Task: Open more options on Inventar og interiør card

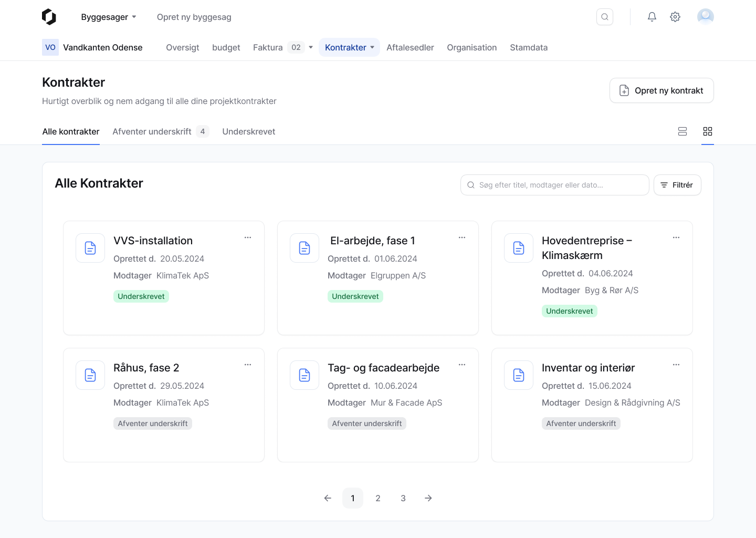Action: click(x=676, y=365)
